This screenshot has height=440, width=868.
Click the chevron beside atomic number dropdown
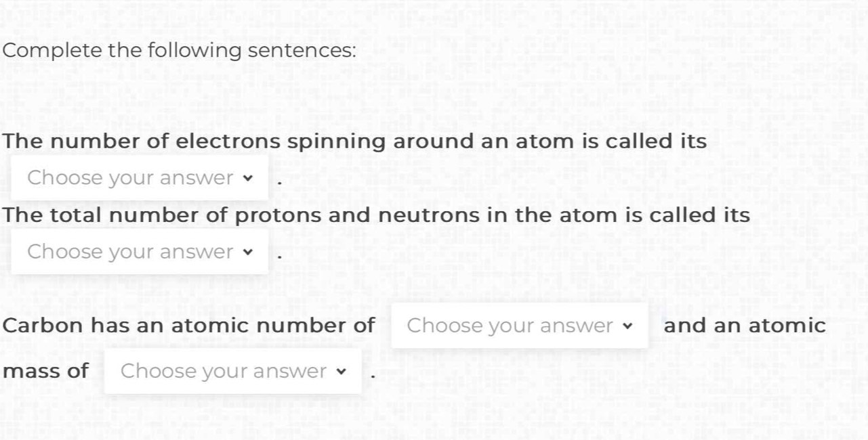coord(627,326)
